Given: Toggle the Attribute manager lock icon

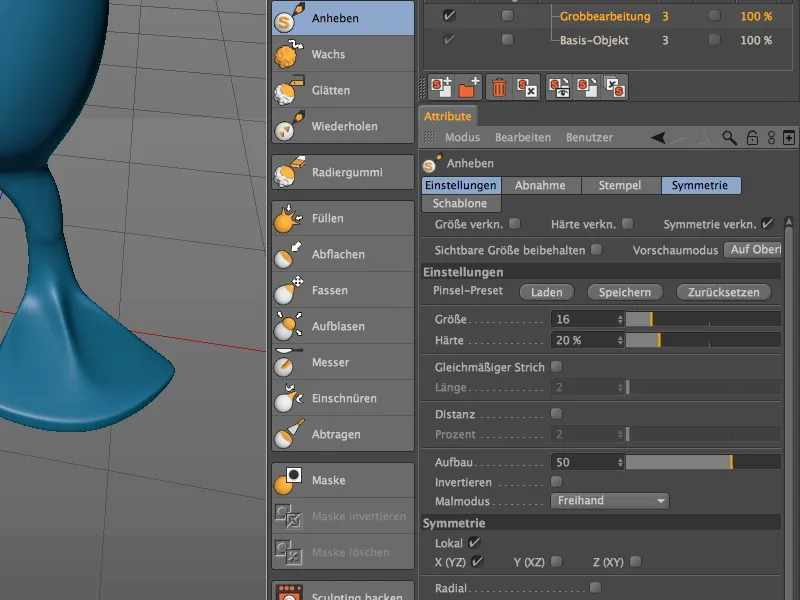Looking at the screenshot, I should click(x=752, y=138).
